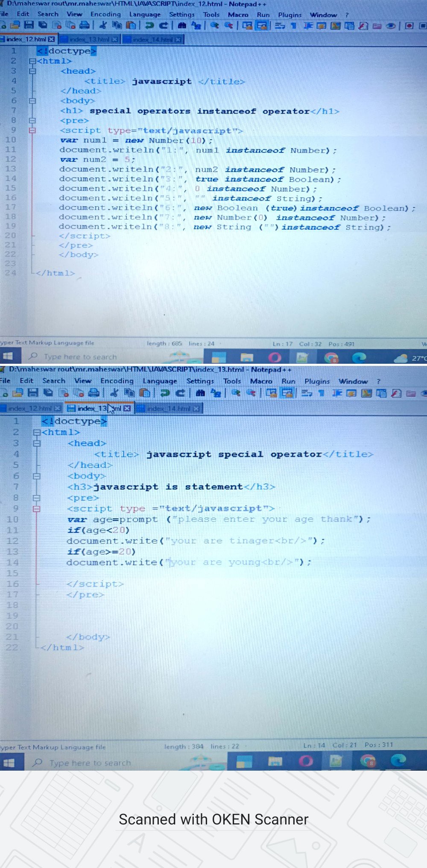Click Redo arrow in the index_13.html window toolbar
427x868 pixels.
pyautogui.click(x=181, y=393)
